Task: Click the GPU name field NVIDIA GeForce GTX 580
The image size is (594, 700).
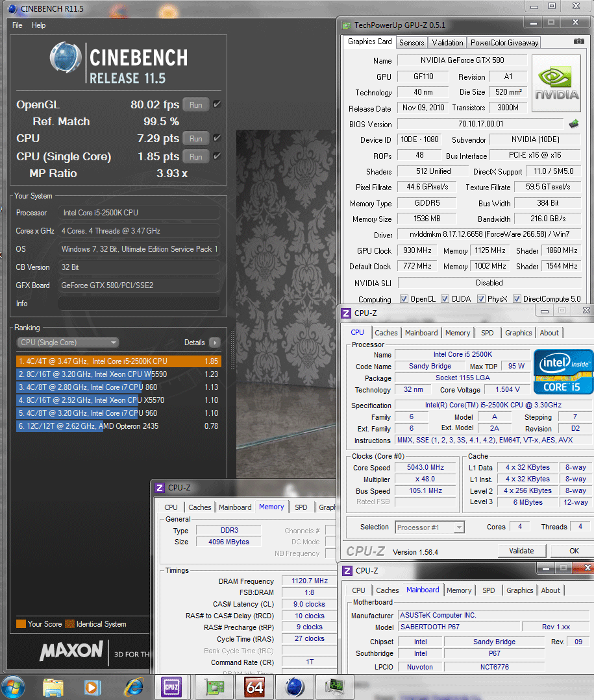Action: [x=462, y=60]
